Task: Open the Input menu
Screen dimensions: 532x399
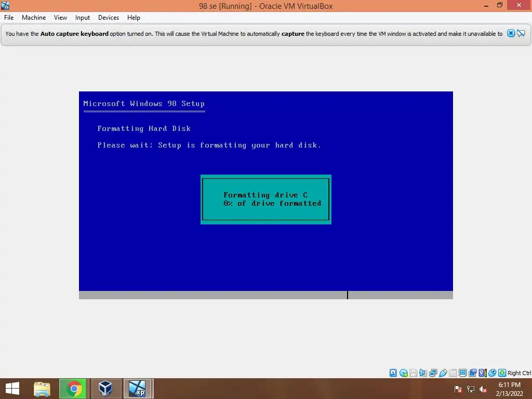Action: (x=83, y=18)
